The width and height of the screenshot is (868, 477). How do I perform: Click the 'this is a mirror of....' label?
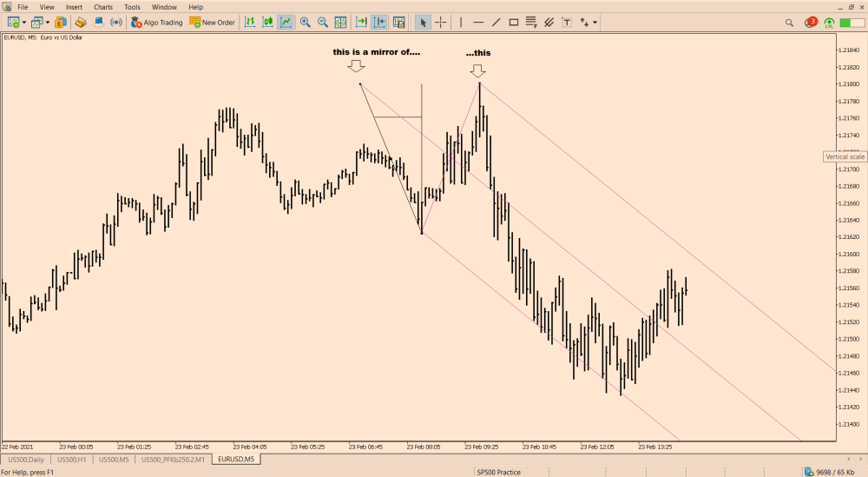click(x=377, y=52)
